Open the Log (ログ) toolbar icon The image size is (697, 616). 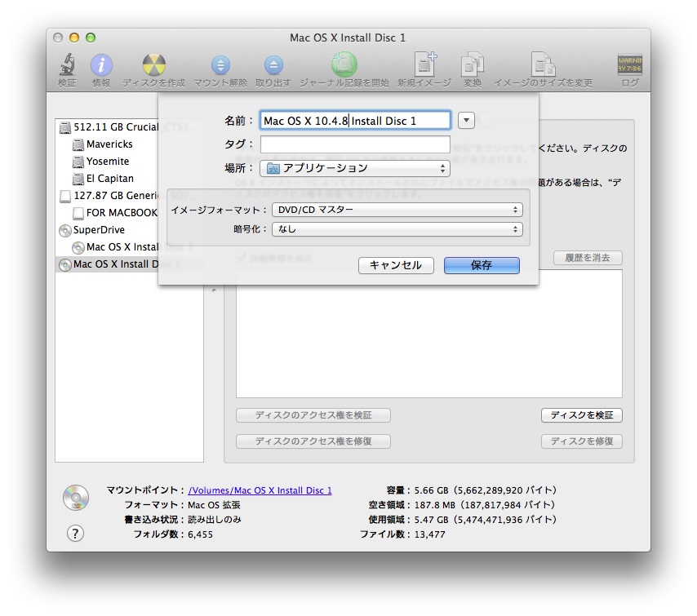(630, 64)
